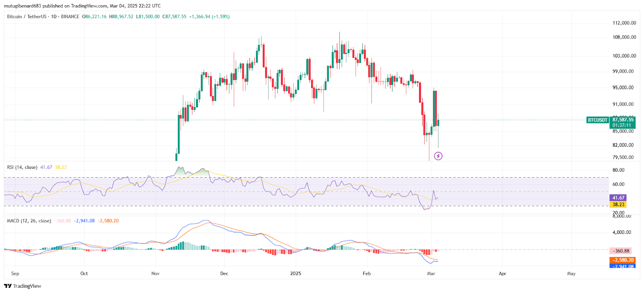Click the Apr label on time axis
Image resolution: width=644 pixels, height=293 pixels.
(502, 274)
